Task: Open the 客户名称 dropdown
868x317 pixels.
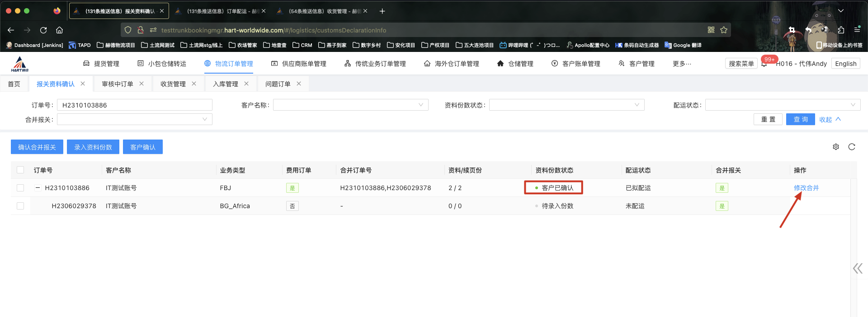Action: point(350,105)
